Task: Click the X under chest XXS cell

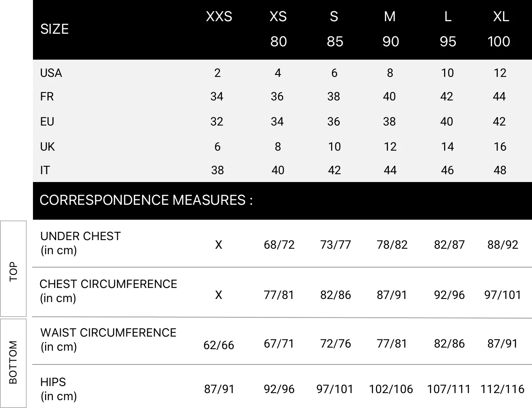Action: [x=219, y=245]
